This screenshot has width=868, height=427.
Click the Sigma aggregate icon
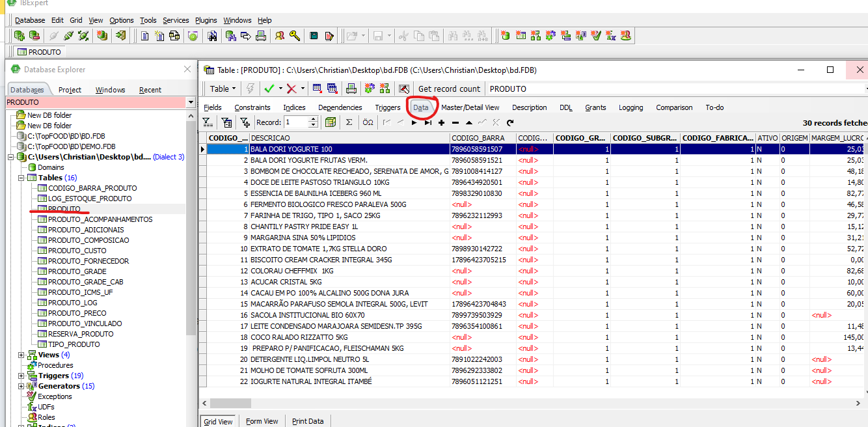tap(349, 122)
